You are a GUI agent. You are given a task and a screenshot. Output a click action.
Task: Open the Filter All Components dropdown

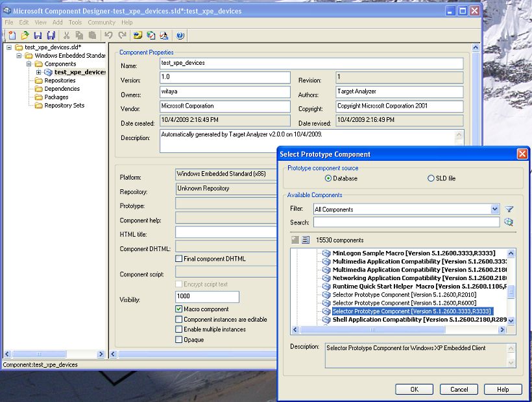(495, 209)
